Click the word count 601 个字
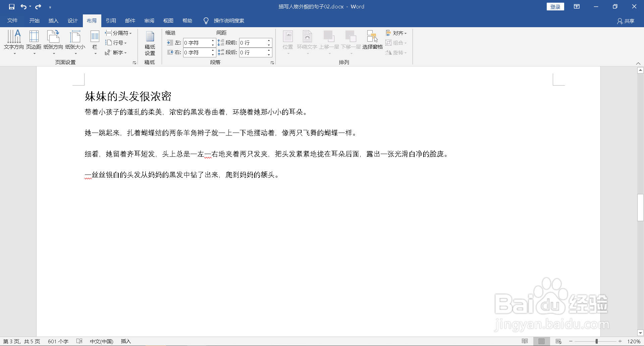 58,341
